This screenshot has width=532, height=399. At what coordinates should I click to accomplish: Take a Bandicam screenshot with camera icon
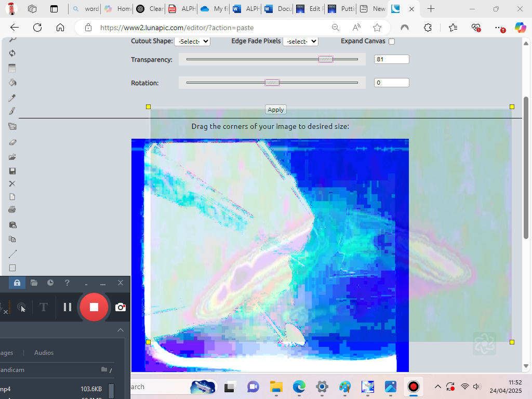[121, 307]
